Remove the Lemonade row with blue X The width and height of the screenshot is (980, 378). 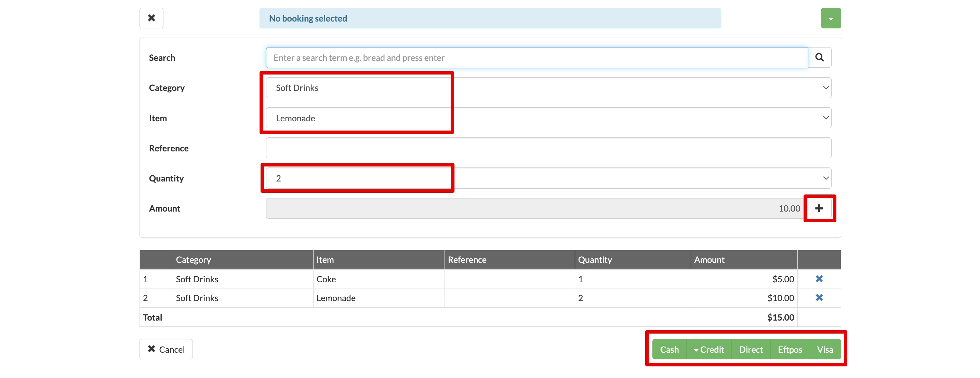819,298
